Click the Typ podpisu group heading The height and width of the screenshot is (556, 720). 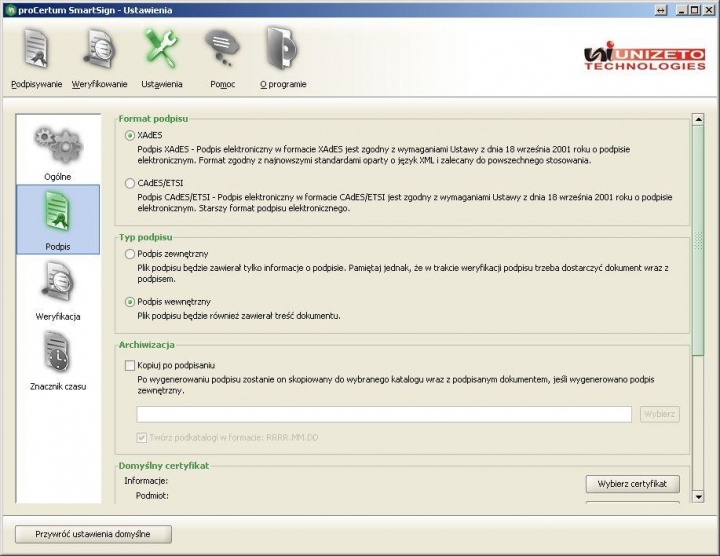coord(146,237)
